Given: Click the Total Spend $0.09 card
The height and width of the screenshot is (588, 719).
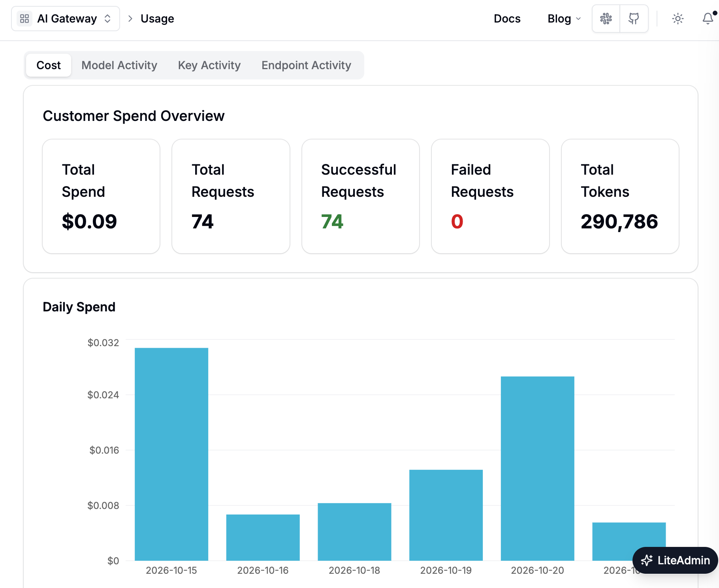Looking at the screenshot, I should click(x=101, y=196).
